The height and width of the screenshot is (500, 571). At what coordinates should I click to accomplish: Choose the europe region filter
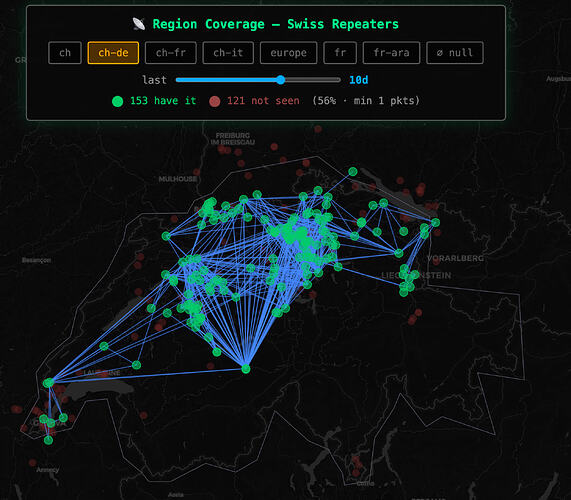point(288,53)
